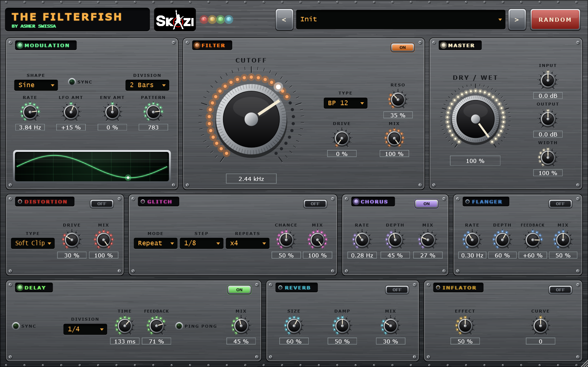
Task: Click the LED icon beside the Flanger title
Action: pyautogui.click(x=467, y=202)
